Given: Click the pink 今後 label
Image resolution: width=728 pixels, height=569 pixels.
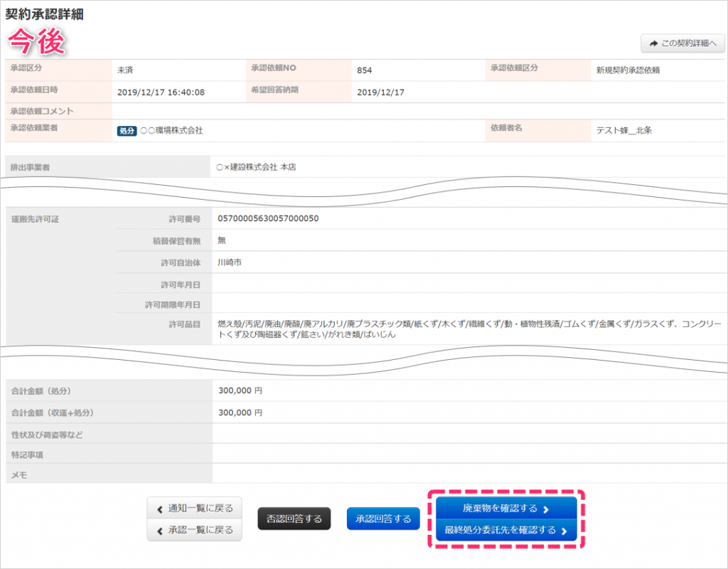Looking at the screenshot, I should (36, 43).
